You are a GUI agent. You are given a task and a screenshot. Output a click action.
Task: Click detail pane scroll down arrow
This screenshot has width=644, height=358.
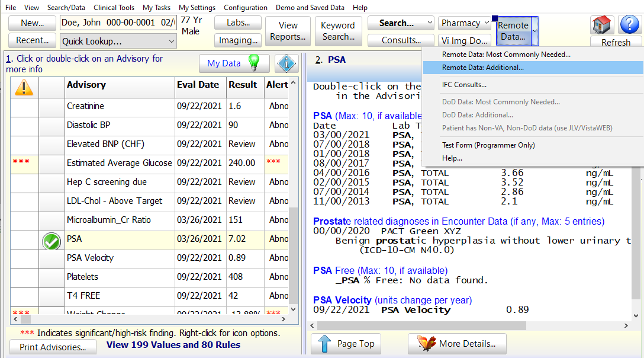click(x=636, y=316)
